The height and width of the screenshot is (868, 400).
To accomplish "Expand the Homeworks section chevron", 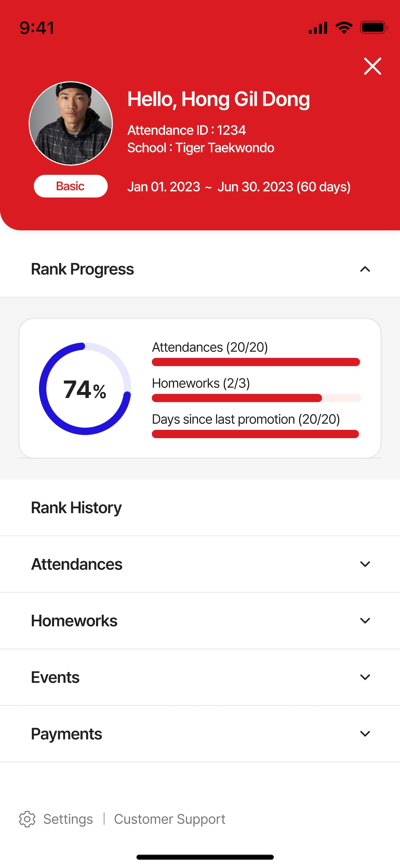I will tap(365, 621).
